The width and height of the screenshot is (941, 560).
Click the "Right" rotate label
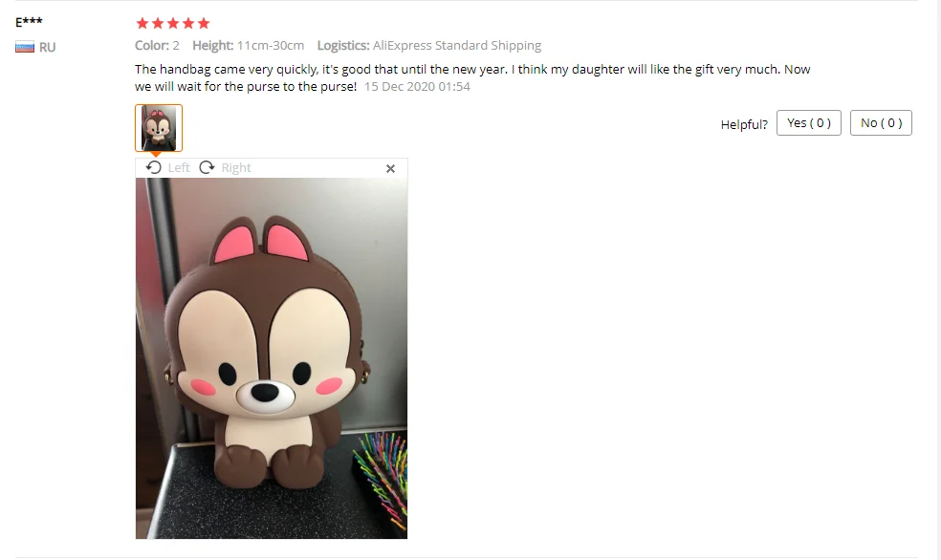pyautogui.click(x=236, y=168)
